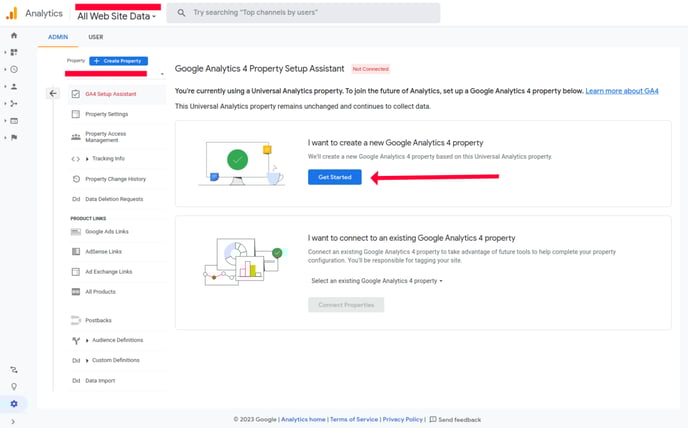Open the property selector dropdown arrow

162,74
